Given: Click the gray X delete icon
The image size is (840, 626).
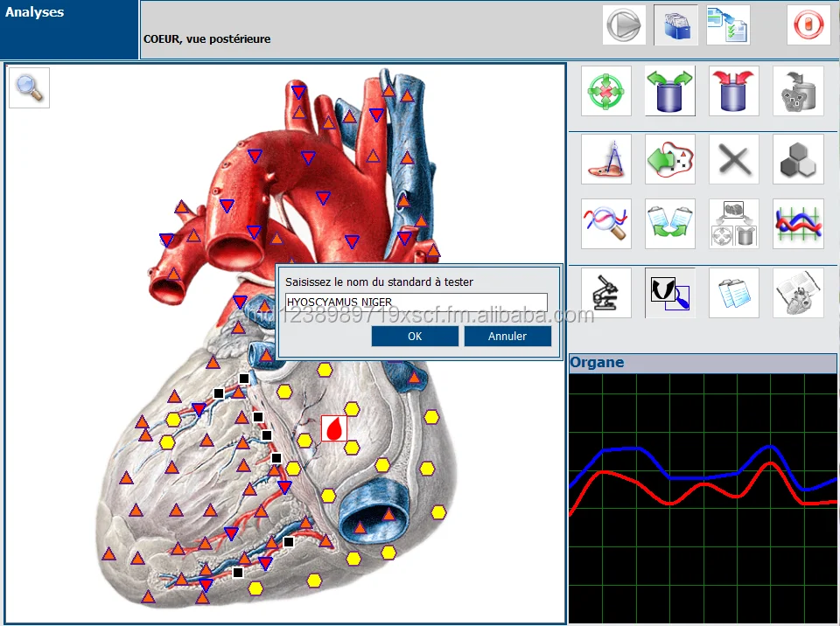Looking at the screenshot, I should (733, 160).
